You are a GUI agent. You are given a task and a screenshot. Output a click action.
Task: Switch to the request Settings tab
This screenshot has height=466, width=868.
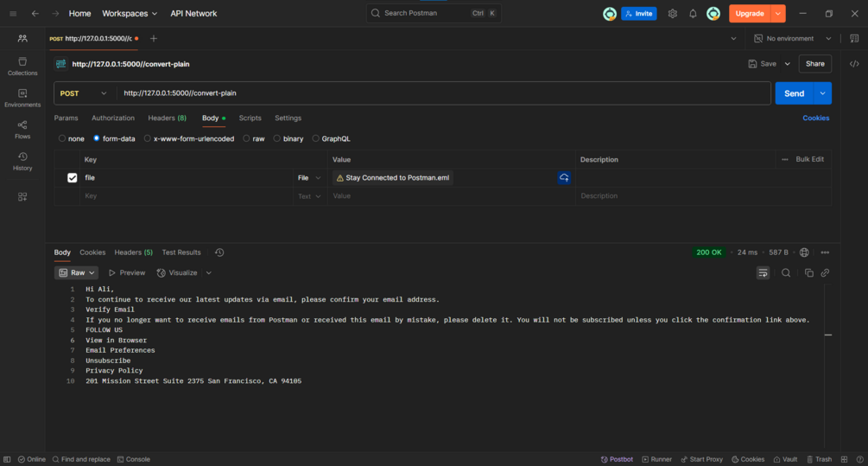288,118
